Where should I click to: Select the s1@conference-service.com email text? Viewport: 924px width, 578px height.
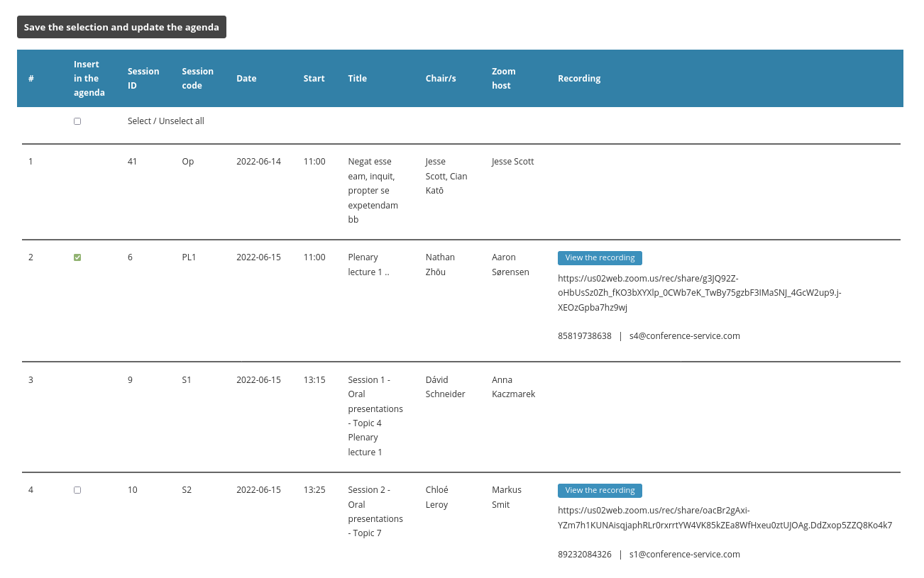point(684,555)
